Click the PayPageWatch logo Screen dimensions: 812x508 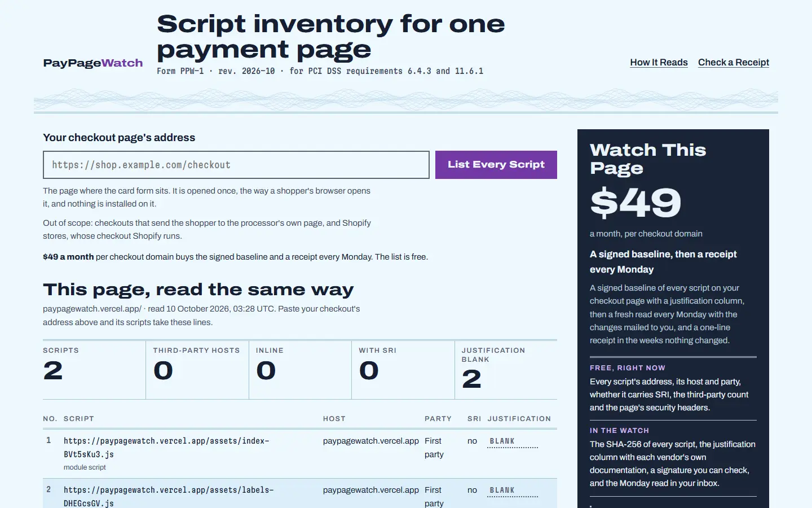[93, 63]
